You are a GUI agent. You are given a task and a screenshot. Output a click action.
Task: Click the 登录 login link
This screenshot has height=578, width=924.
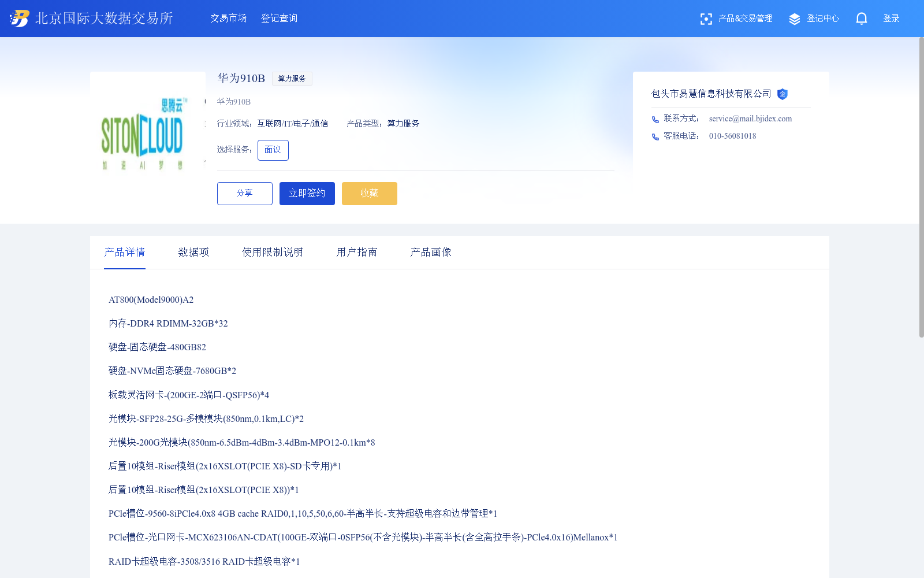click(891, 18)
